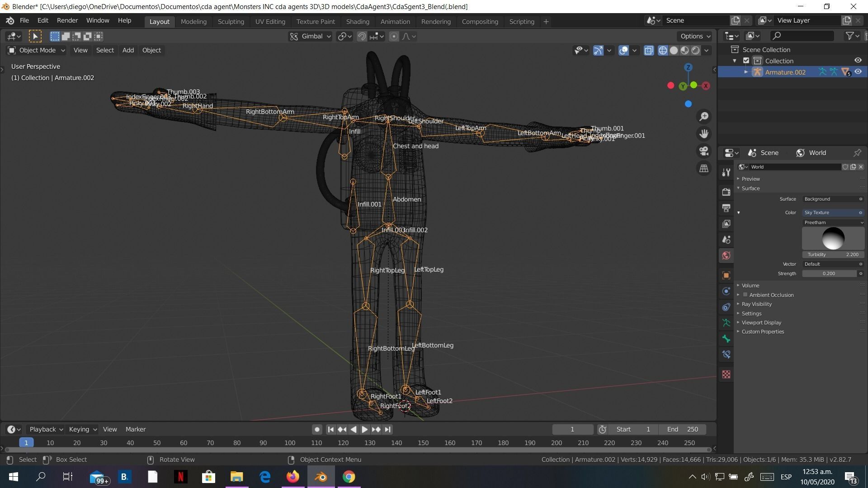Open Gimbal transform orientation dropdown
This screenshot has width=868, height=488.
tap(310, 36)
